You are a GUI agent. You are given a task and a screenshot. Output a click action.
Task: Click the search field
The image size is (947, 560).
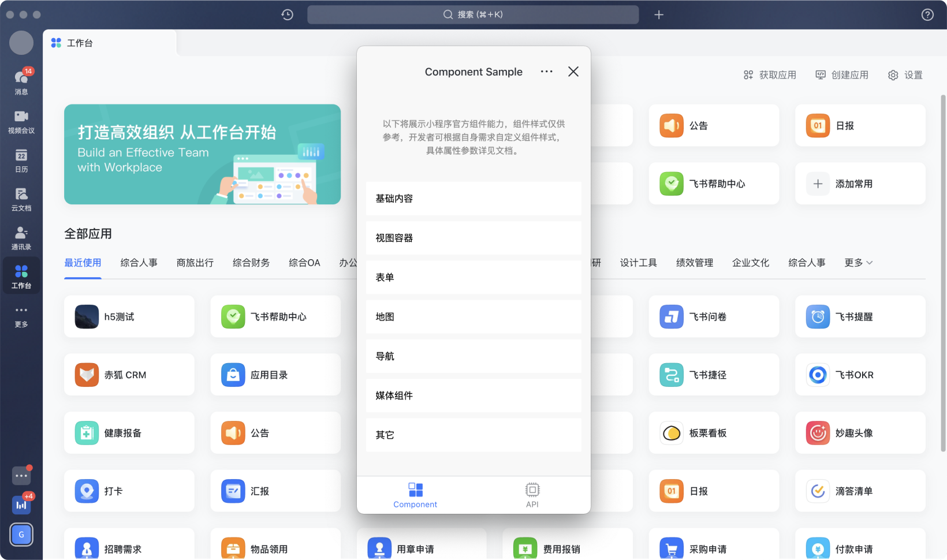(473, 14)
